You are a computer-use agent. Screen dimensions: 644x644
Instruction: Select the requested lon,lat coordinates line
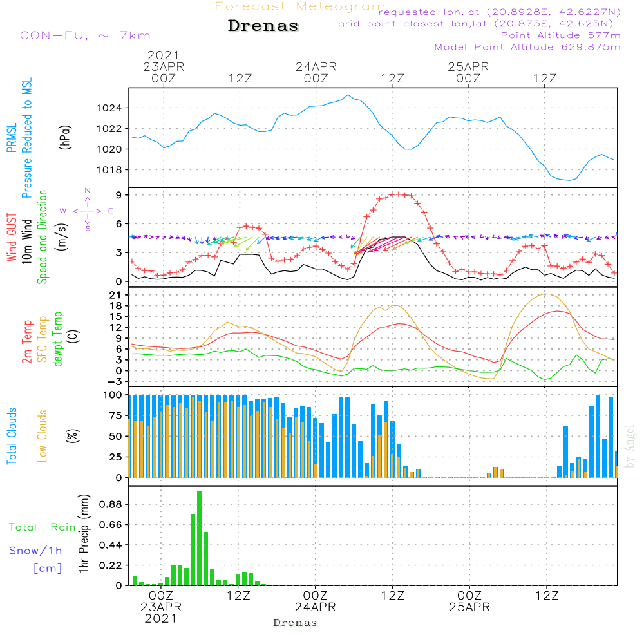pos(499,12)
